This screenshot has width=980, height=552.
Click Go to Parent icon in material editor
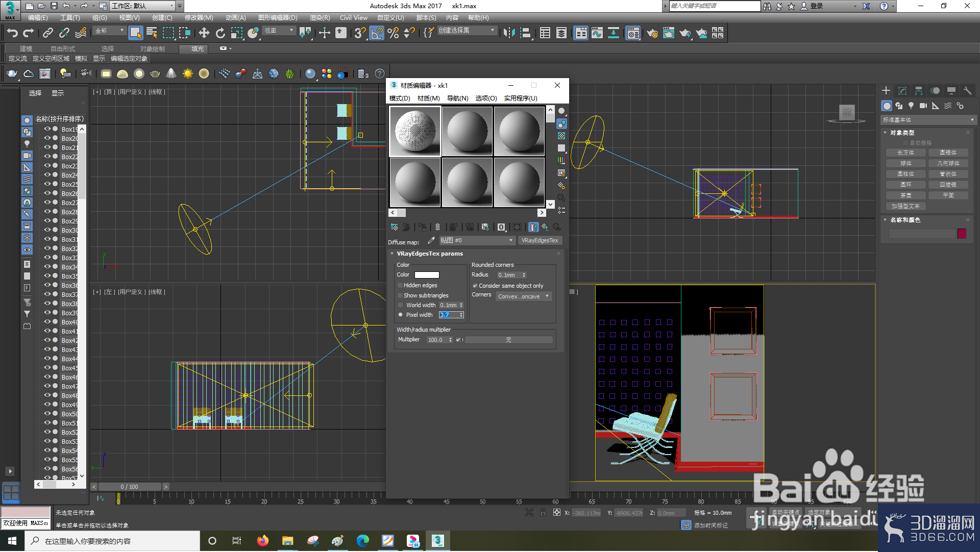(x=545, y=227)
